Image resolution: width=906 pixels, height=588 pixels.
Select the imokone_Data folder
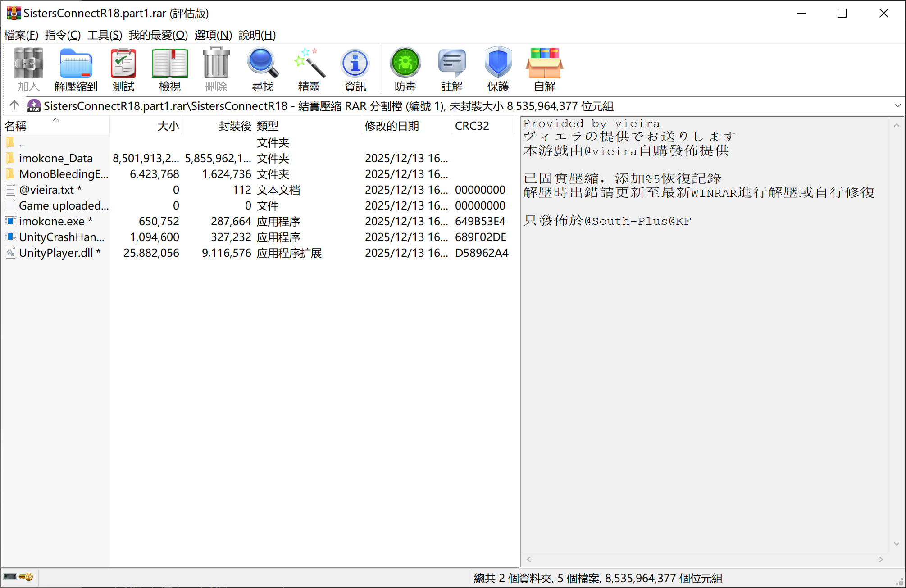click(55, 158)
